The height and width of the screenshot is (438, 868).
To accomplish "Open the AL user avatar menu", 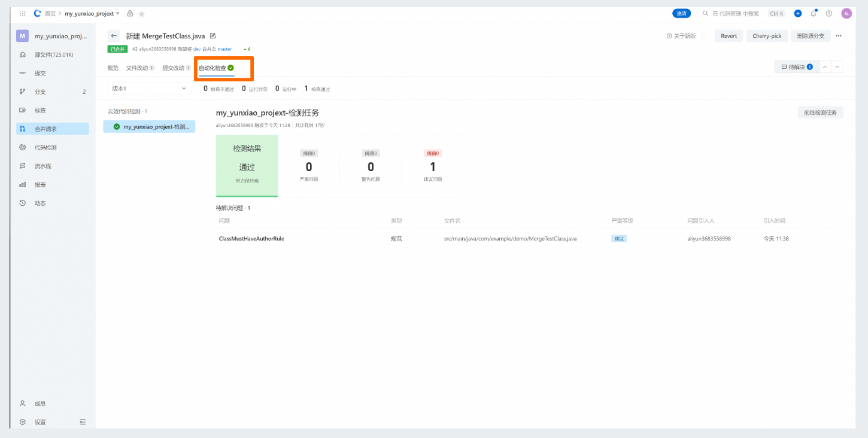I will (x=846, y=13).
